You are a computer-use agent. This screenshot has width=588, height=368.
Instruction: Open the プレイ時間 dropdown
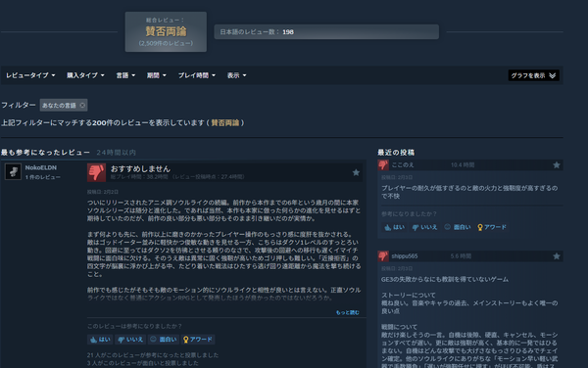tap(197, 75)
